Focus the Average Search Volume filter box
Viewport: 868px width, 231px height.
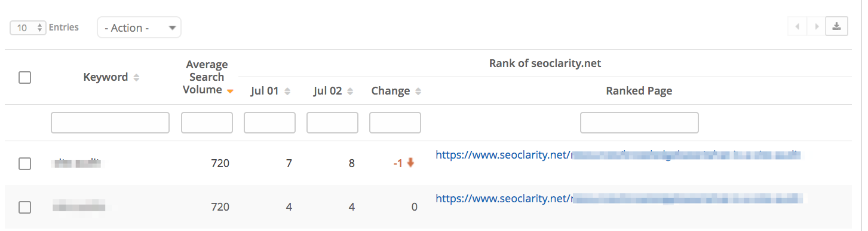tap(207, 123)
